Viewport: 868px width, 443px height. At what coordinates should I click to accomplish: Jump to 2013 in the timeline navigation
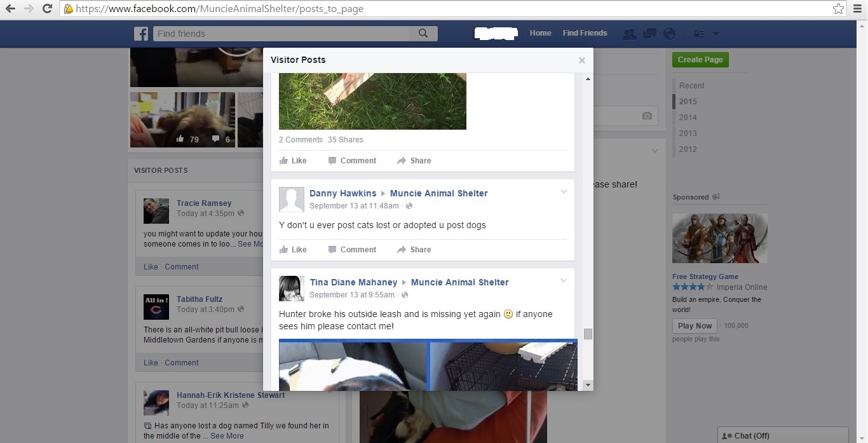point(688,133)
